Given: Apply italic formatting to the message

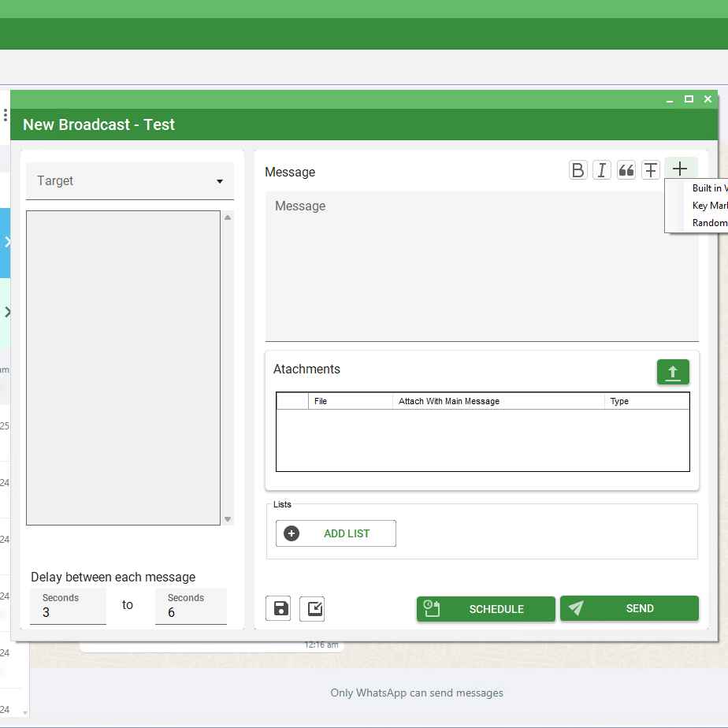Looking at the screenshot, I should coord(602,169).
